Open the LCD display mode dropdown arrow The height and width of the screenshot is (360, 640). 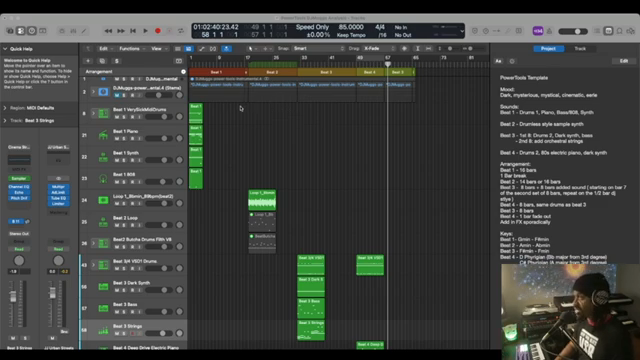coord(462,31)
